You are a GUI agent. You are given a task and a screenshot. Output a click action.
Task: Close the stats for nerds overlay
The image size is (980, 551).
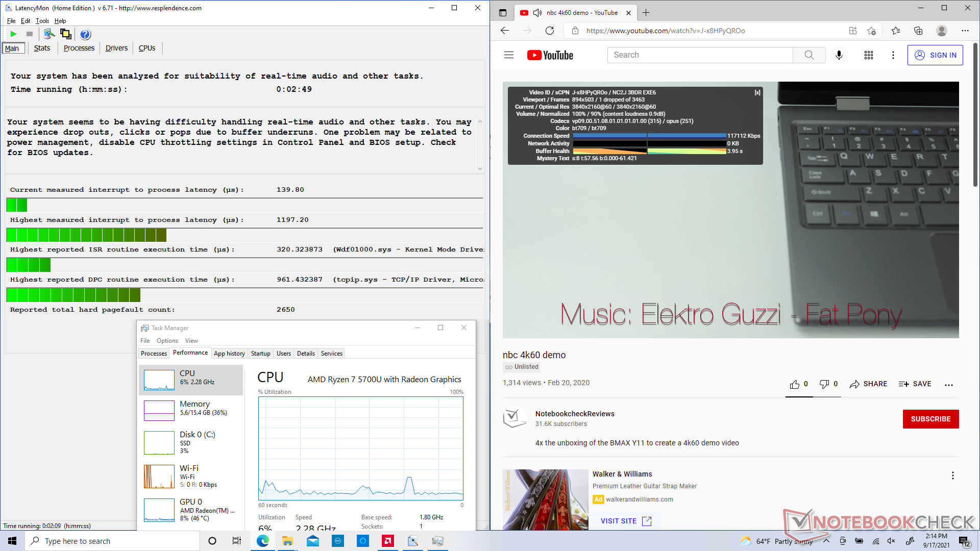pyautogui.click(x=757, y=92)
